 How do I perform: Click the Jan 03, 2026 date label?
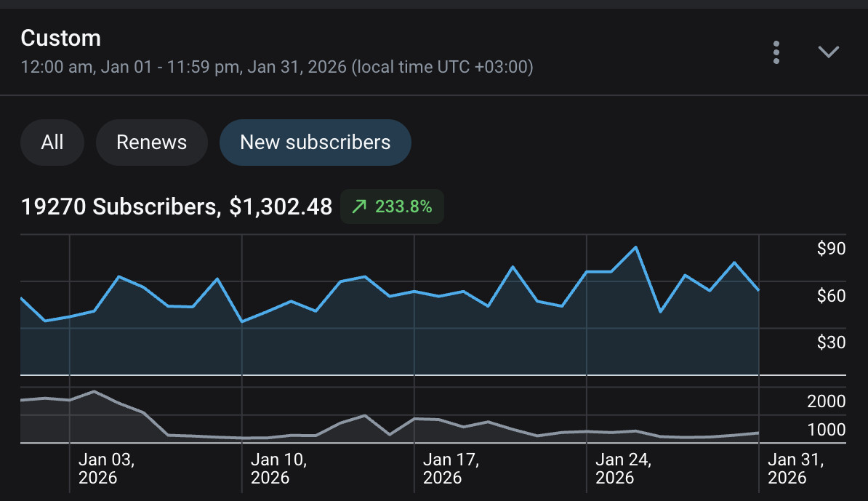click(106, 468)
